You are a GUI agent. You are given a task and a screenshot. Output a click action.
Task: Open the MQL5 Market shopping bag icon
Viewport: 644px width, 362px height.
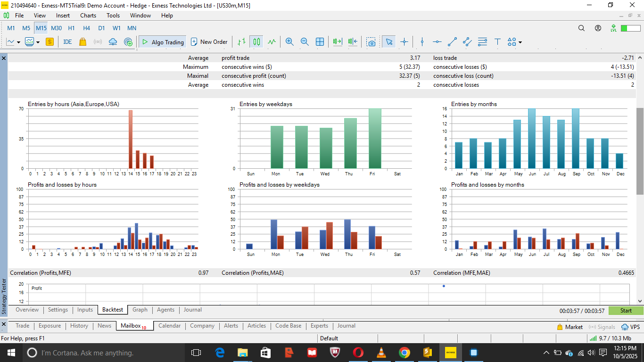[x=83, y=42]
